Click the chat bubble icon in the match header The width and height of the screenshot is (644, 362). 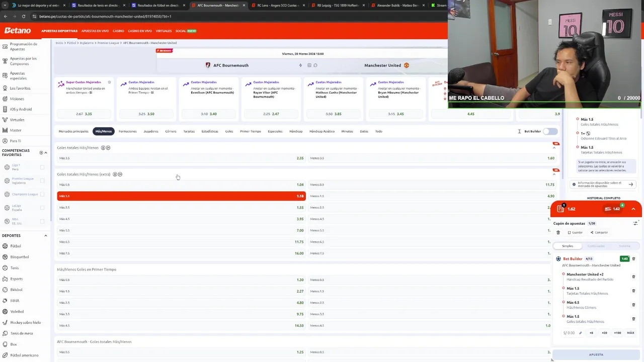pyautogui.click(x=315, y=65)
